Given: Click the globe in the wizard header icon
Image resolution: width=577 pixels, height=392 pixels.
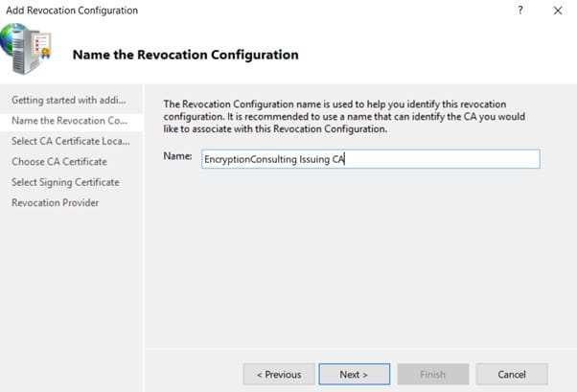Looking at the screenshot, I should coord(18,45).
